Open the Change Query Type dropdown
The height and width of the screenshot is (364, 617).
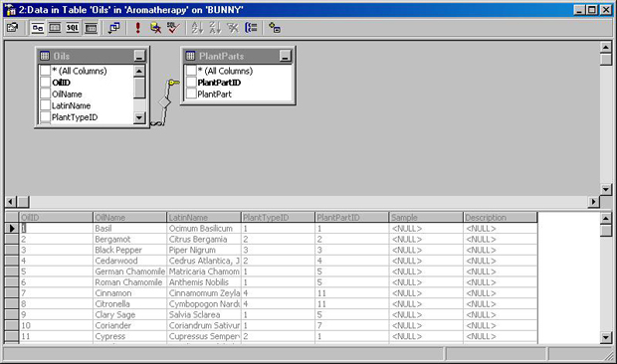click(114, 28)
